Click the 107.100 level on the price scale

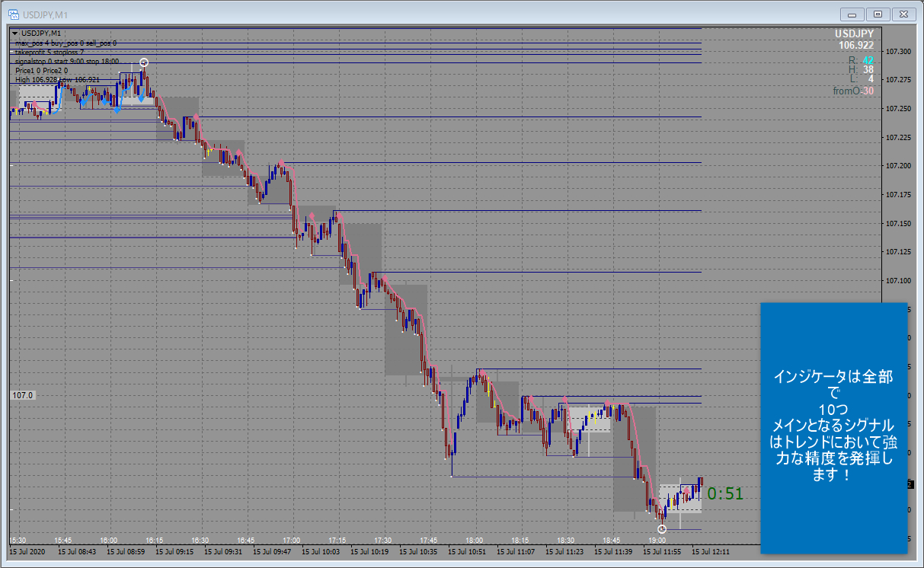(x=898, y=280)
